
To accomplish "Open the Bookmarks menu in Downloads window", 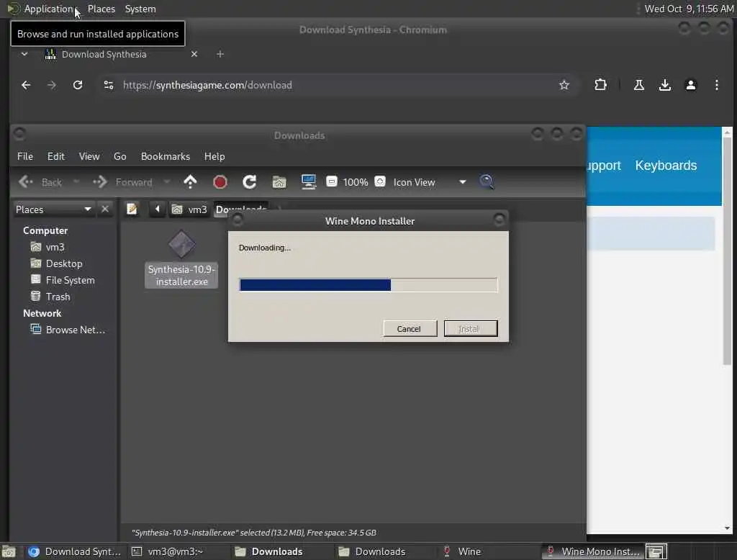I will 166,157.
